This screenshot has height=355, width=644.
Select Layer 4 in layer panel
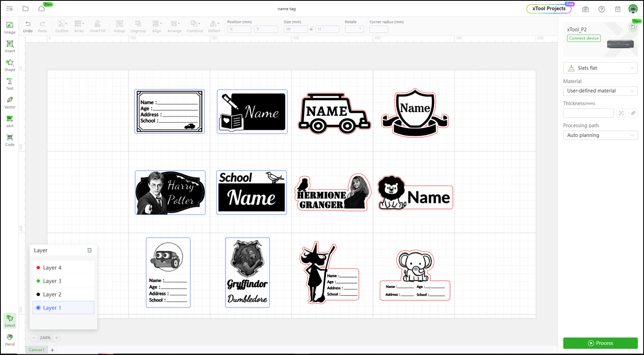point(63,268)
